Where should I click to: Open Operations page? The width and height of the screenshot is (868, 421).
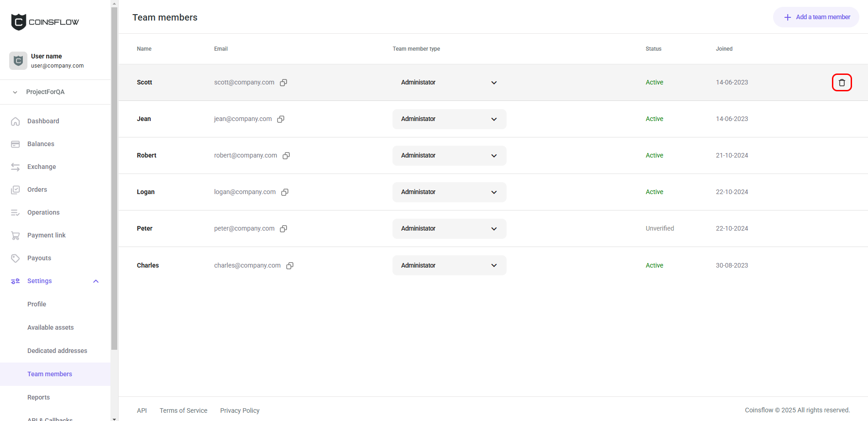tap(43, 212)
